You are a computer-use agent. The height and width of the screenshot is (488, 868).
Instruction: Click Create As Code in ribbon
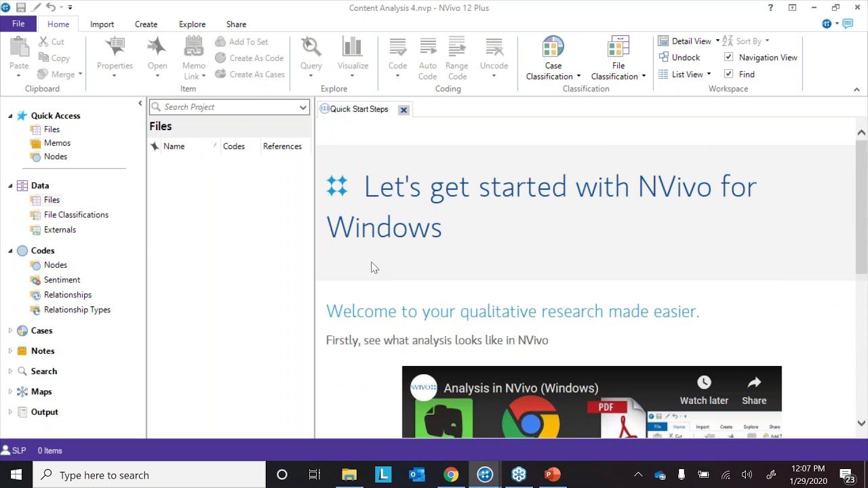[x=250, y=58]
